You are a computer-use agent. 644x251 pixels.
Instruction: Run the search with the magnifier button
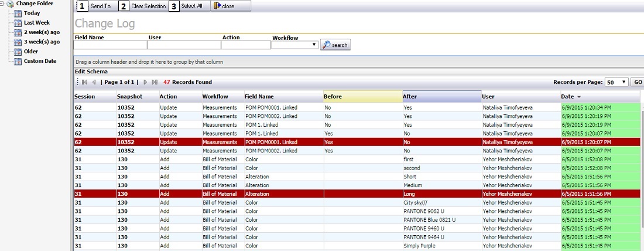(335, 45)
